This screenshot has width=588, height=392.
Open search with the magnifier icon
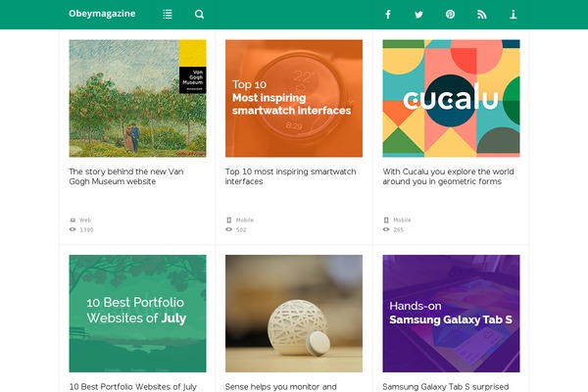pyautogui.click(x=199, y=15)
